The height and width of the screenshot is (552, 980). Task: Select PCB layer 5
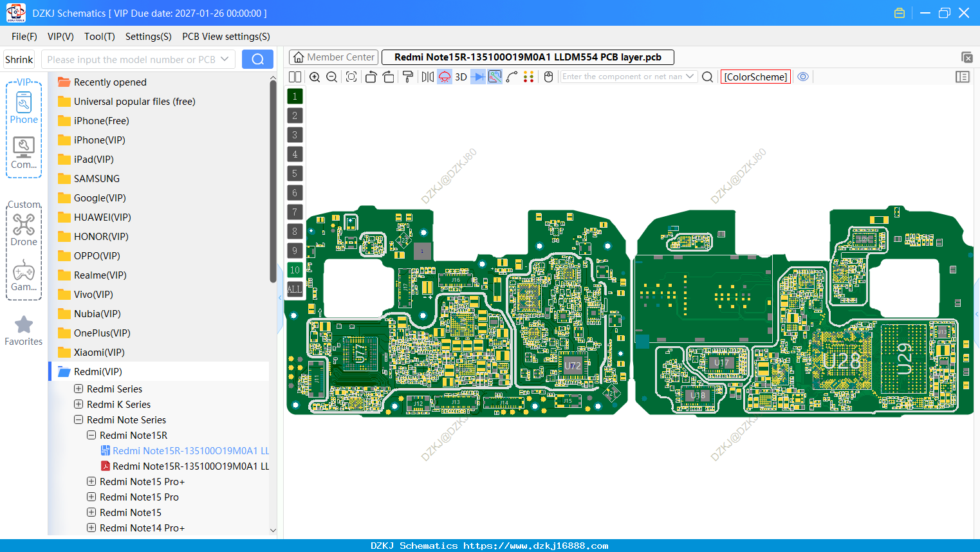[x=295, y=174]
